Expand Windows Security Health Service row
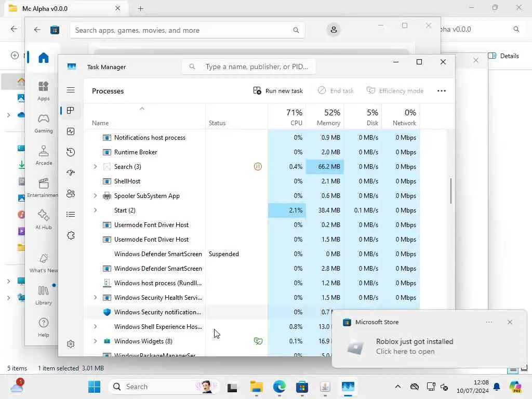532x399 pixels. [96, 298]
